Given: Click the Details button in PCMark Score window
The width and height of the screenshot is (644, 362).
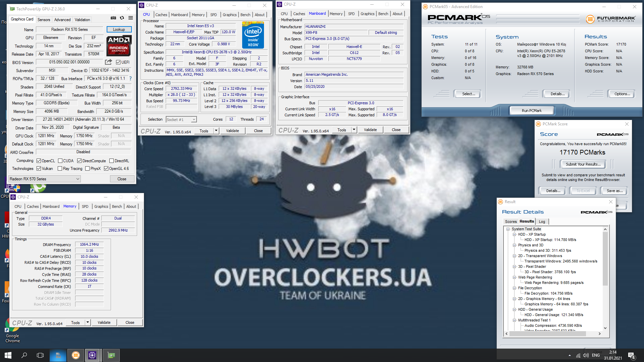Looking at the screenshot, I should tap(553, 191).
